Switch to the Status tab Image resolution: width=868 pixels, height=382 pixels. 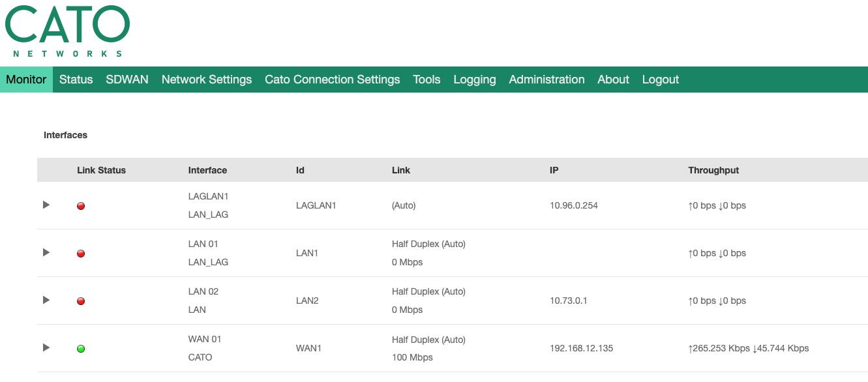76,80
